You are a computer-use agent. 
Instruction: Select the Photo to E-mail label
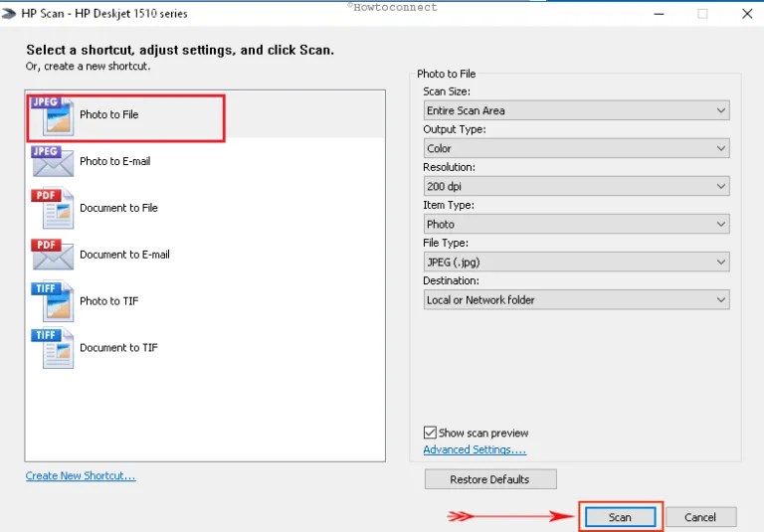[115, 161]
